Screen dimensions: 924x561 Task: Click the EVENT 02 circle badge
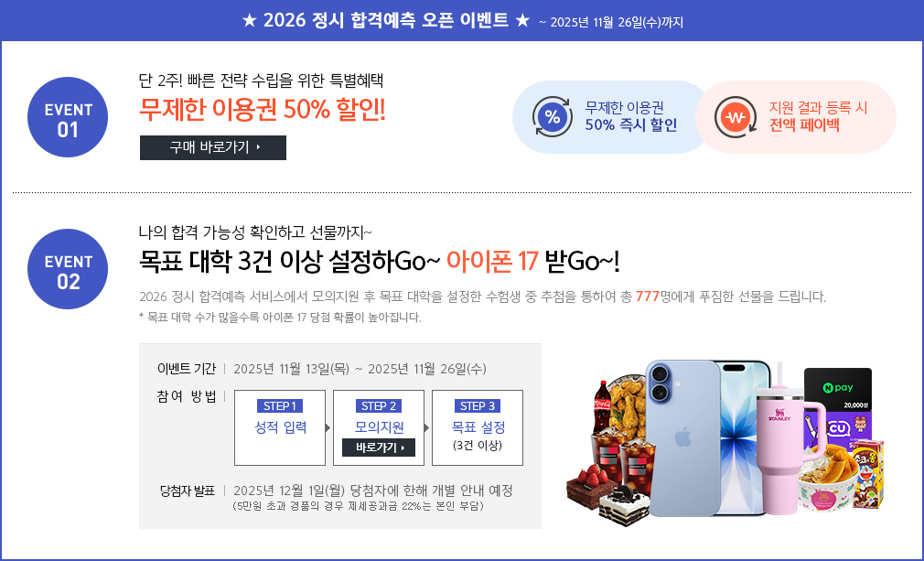(68, 269)
